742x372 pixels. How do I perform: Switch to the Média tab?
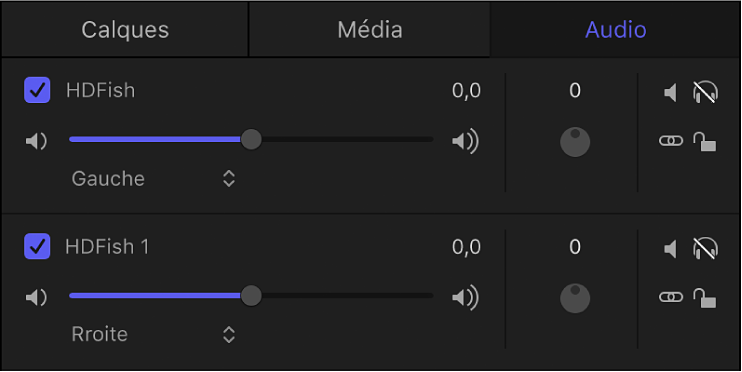pos(370,30)
